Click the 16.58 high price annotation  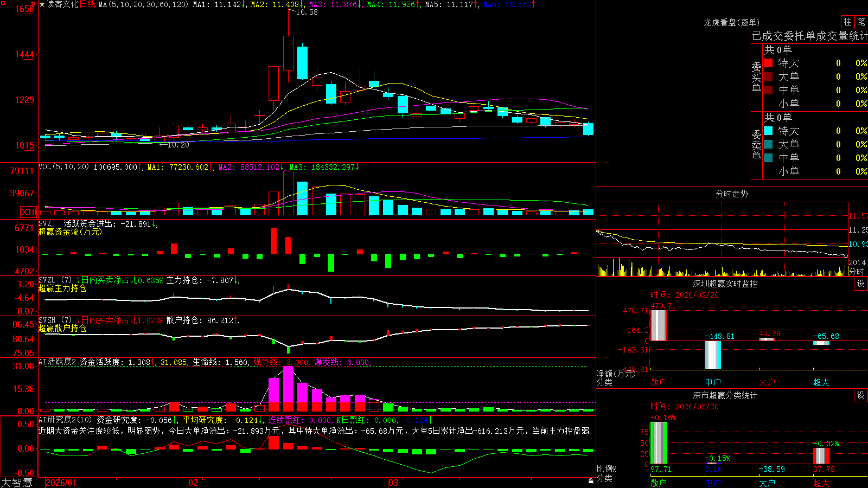[307, 12]
